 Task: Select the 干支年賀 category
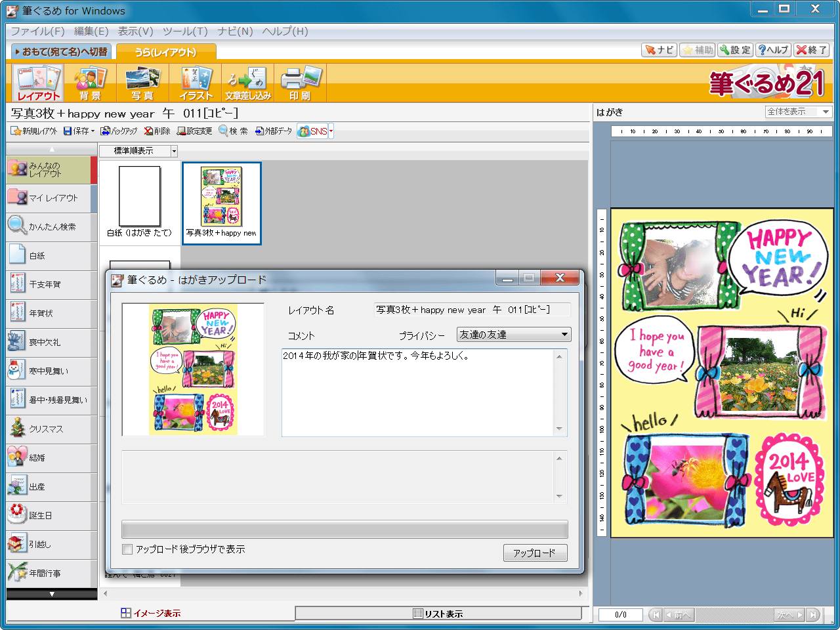(52, 285)
